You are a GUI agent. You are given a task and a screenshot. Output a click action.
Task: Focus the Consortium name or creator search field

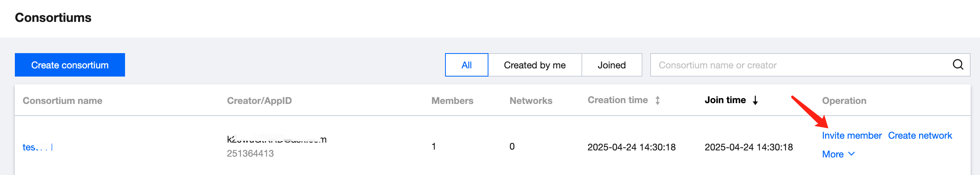pos(801,65)
